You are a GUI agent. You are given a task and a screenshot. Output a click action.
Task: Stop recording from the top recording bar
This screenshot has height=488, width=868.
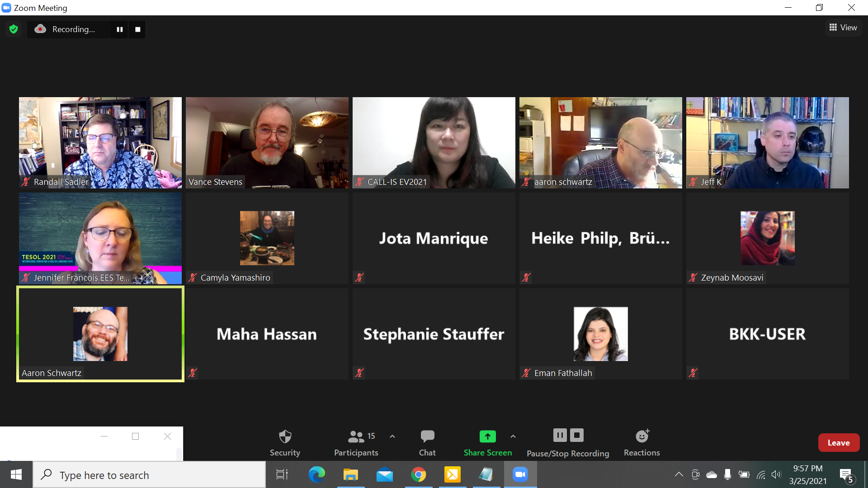[138, 29]
